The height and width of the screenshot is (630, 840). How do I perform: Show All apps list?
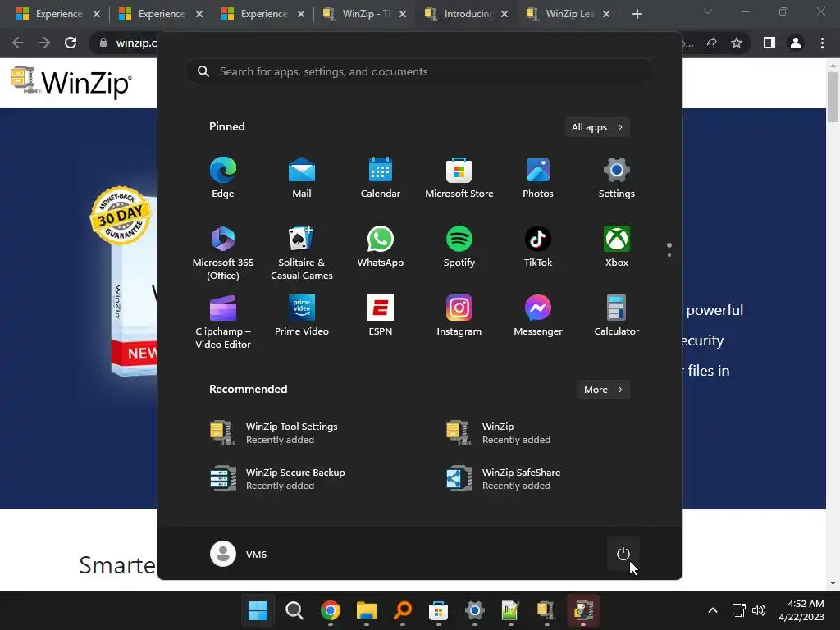[597, 127]
